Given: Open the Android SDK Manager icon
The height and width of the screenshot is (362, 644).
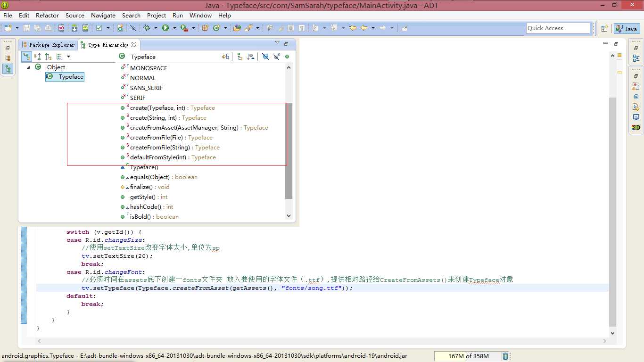Looking at the screenshot, I should (x=74, y=28).
